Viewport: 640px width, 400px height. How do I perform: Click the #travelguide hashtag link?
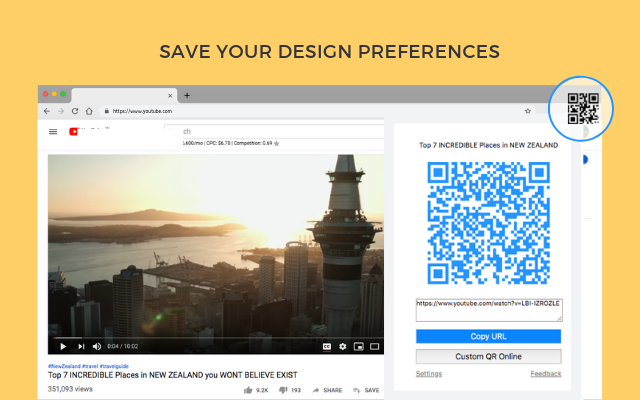114,366
